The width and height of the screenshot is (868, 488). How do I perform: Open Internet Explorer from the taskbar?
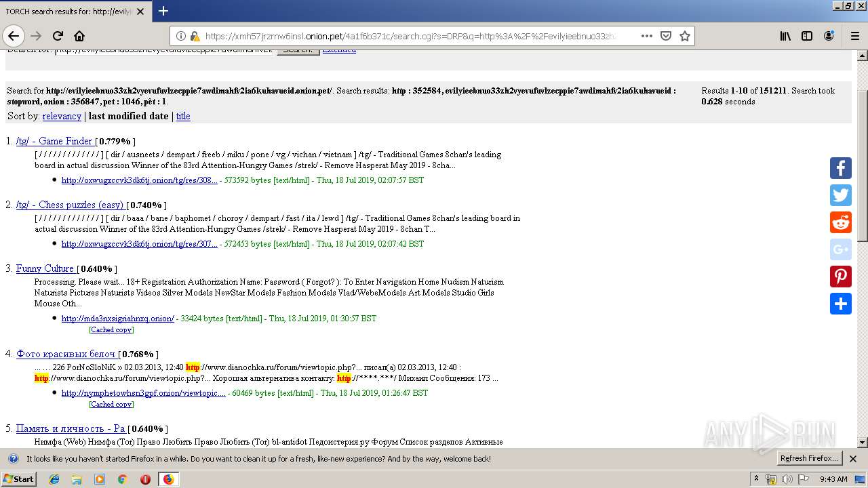pos(54,479)
